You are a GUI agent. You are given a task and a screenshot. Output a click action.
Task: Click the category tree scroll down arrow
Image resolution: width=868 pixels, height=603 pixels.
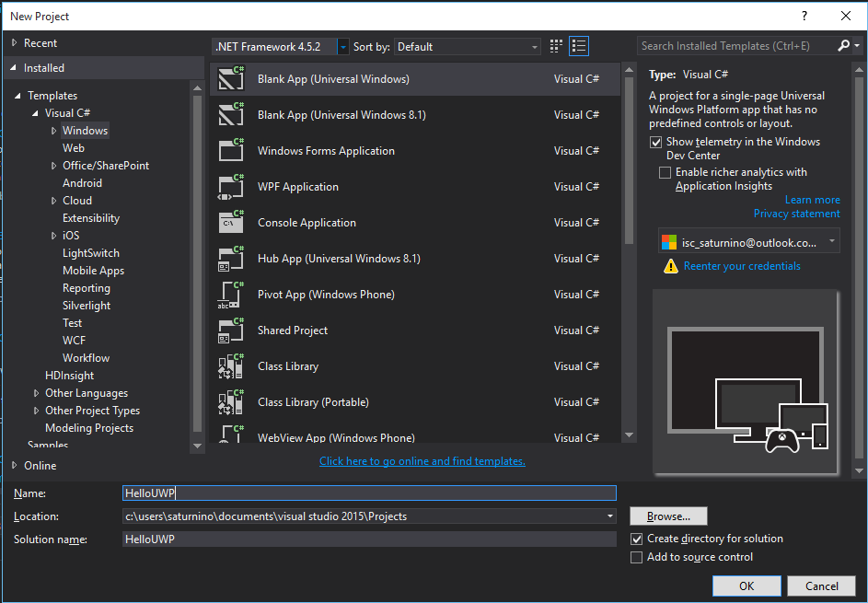(x=197, y=446)
